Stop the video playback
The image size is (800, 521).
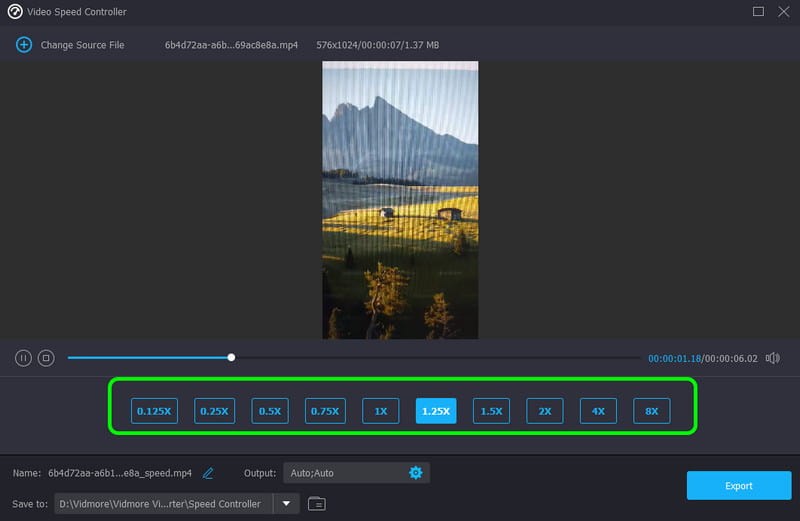point(45,358)
